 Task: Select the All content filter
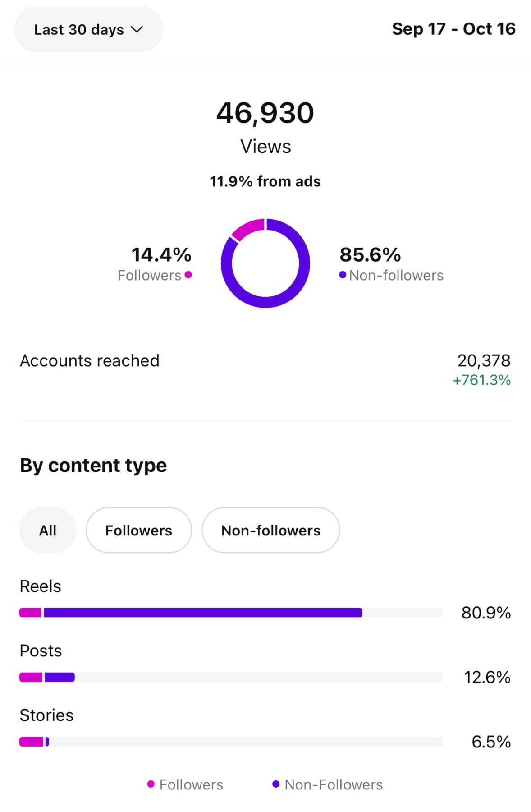pos(48,531)
